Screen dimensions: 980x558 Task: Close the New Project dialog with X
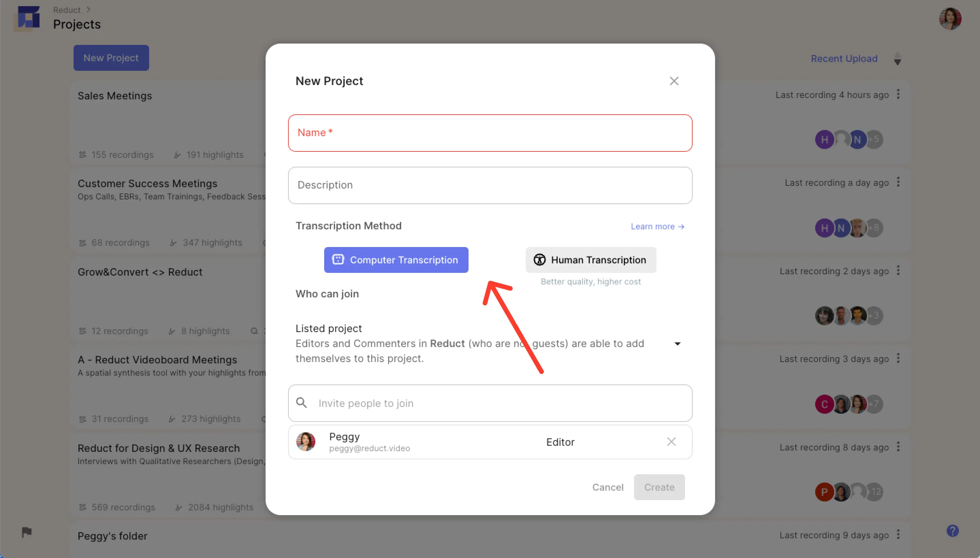674,81
